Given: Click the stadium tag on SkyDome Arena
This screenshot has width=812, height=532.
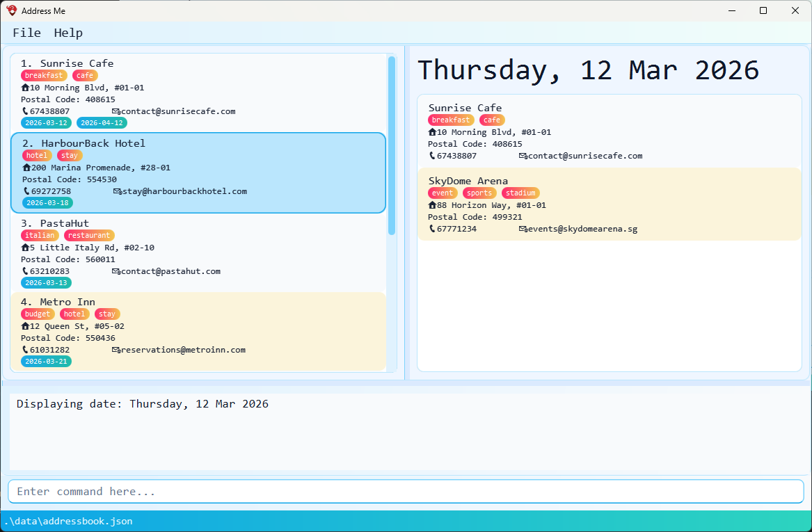Looking at the screenshot, I should (520, 193).
